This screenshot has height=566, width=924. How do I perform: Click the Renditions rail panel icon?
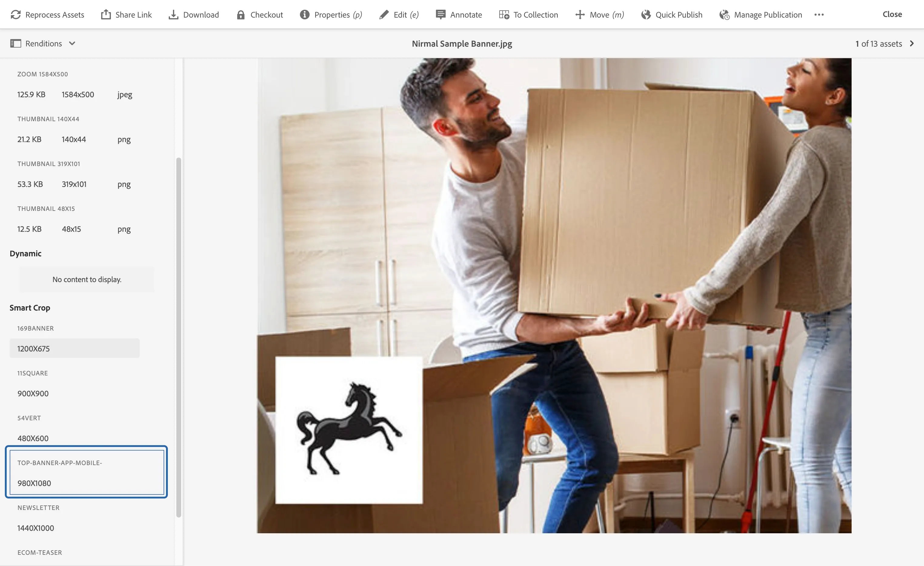pos(15,44)
